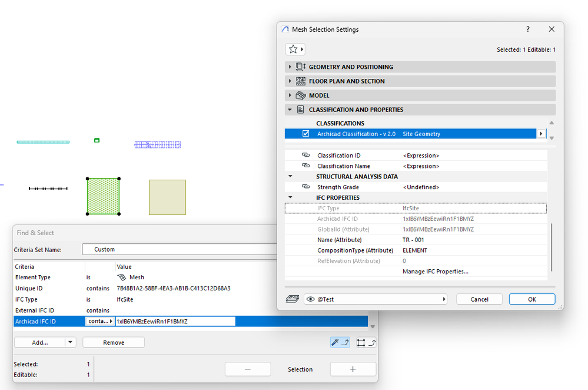Click the RefElevation (Attribute) row
Image resolution: width=588 pixels, height=390 pixels.
(x=416, y=261)
